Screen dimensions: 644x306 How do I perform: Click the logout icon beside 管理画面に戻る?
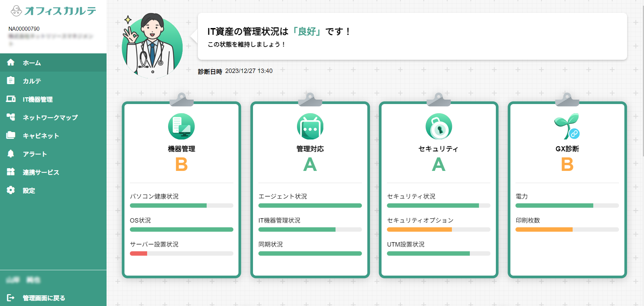coord(11,298)
